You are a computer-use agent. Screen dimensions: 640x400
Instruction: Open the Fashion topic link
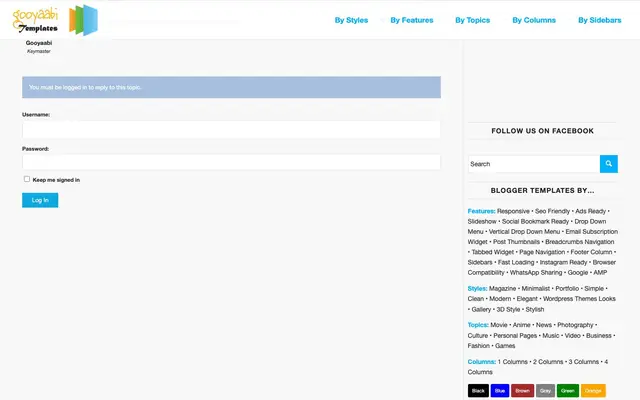tap(479, 346)
